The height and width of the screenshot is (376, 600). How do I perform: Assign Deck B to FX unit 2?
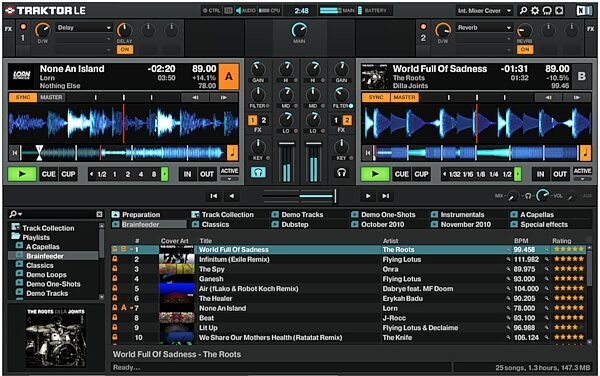pos(347,120)
